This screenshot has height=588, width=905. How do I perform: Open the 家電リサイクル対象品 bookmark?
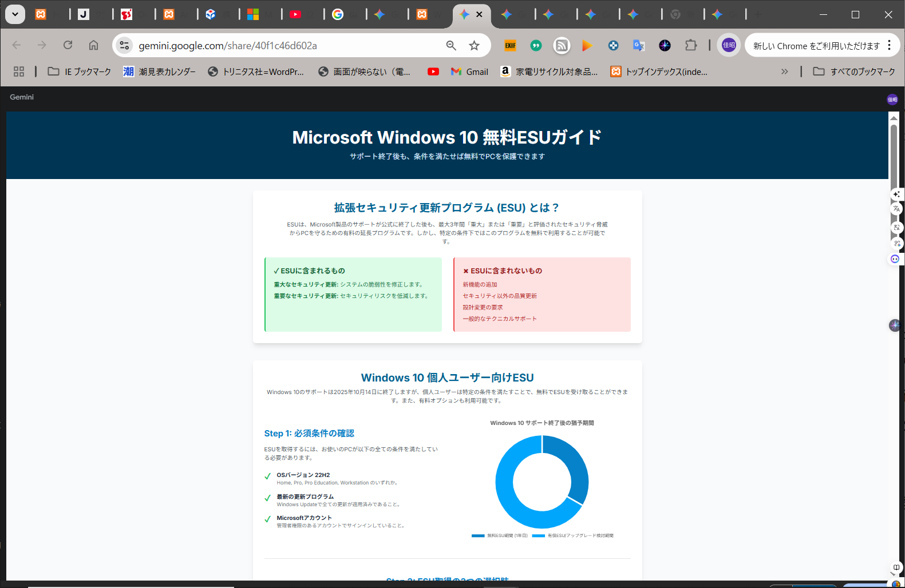[549, 71]
